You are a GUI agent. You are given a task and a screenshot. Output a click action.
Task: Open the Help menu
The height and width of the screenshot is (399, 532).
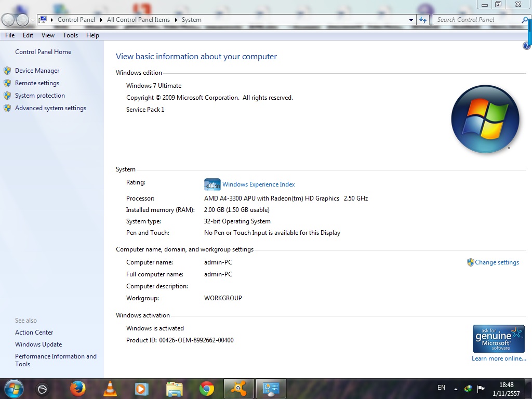coord(92,35)
